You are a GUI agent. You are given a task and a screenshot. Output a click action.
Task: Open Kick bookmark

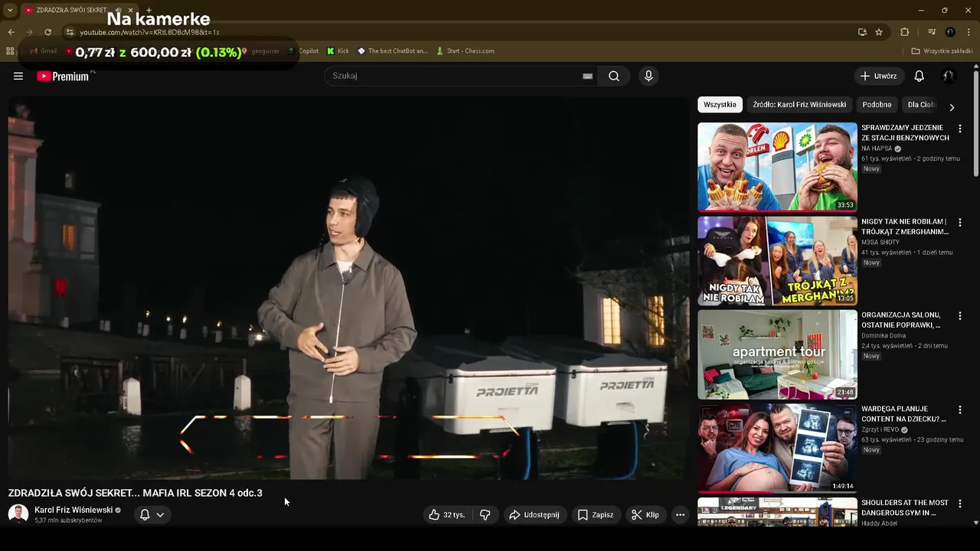coord(338,51)
